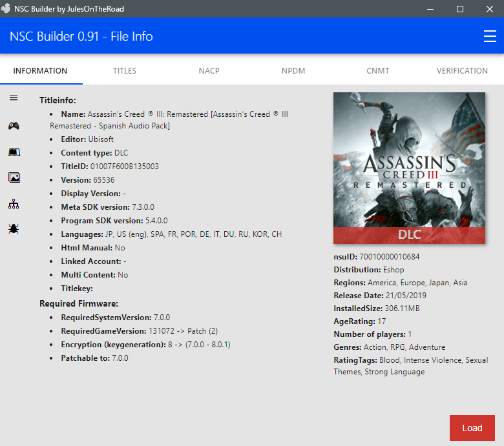The image size is (504, 446).
Task: Maximize the NSC Builder window
Action: pyautogui.click(x=460, y=8)
